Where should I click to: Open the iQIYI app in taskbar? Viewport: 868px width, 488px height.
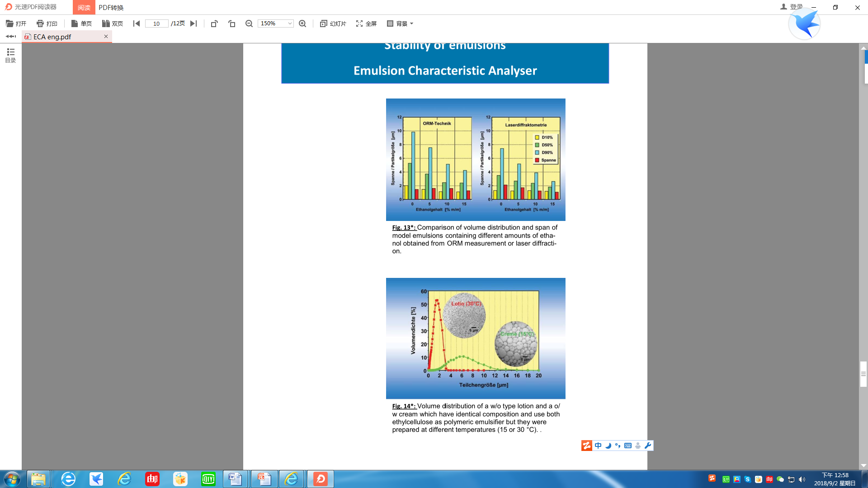click(208, 479)
